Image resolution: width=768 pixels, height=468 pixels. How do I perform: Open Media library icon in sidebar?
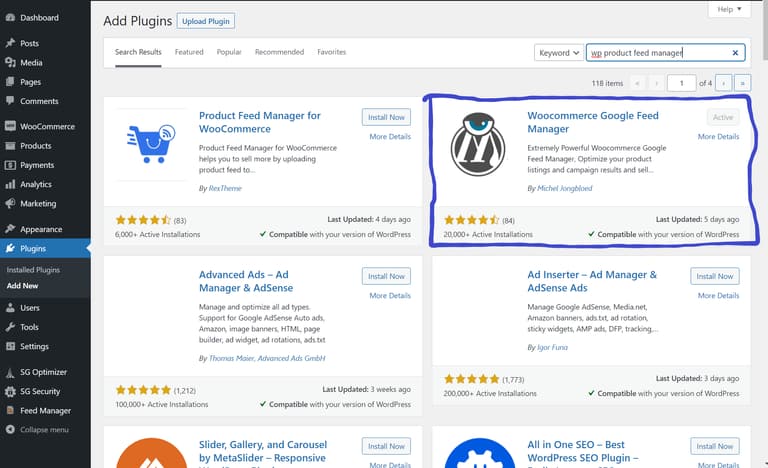10,62
